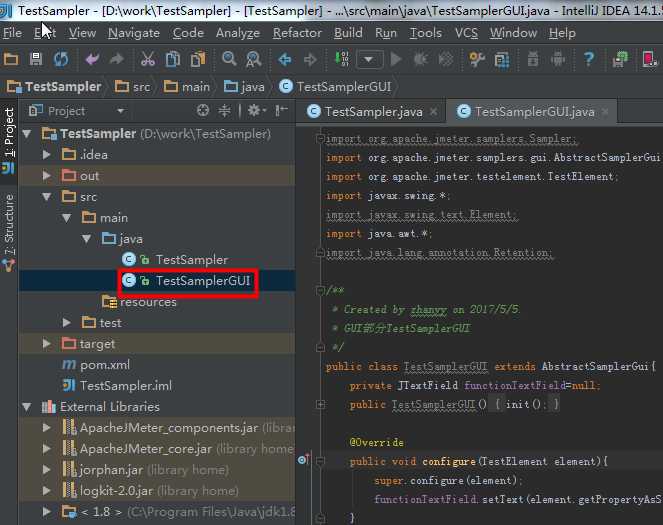Open the Refactor menu
The image size is (663, 525).
(x=297, y=33)
